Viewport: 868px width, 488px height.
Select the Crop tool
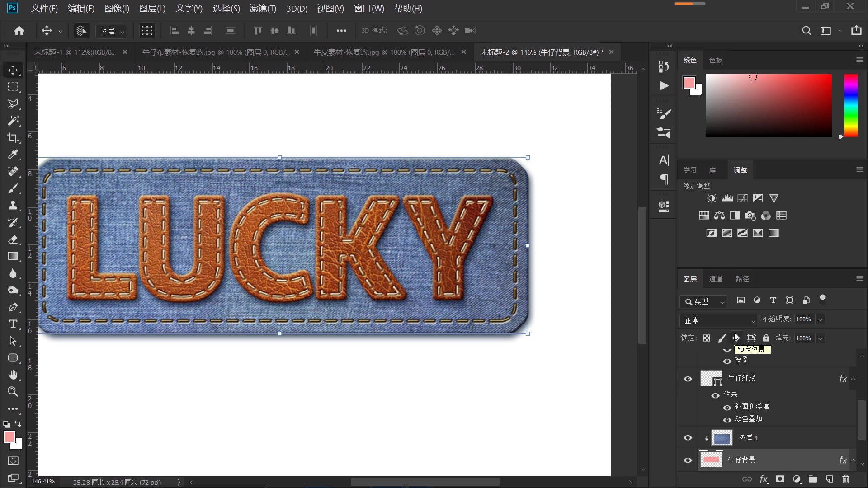point(13,138)
